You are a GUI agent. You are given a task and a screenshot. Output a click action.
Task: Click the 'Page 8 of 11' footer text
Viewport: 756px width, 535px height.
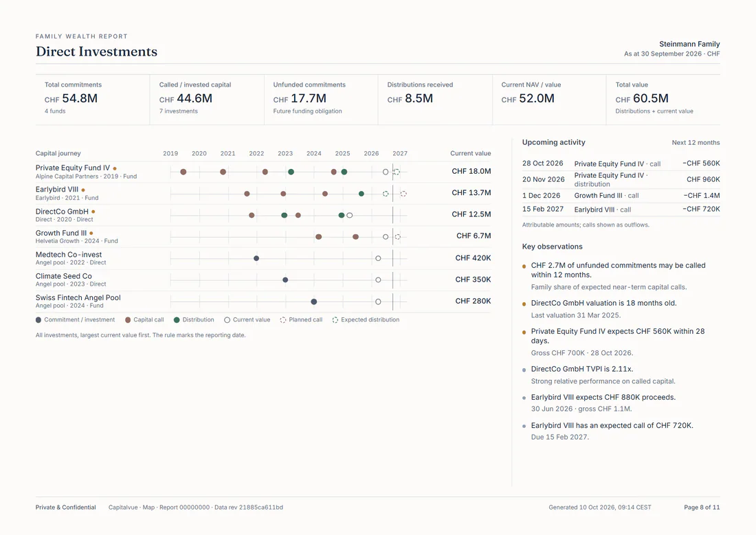click(x=702, y=508)
